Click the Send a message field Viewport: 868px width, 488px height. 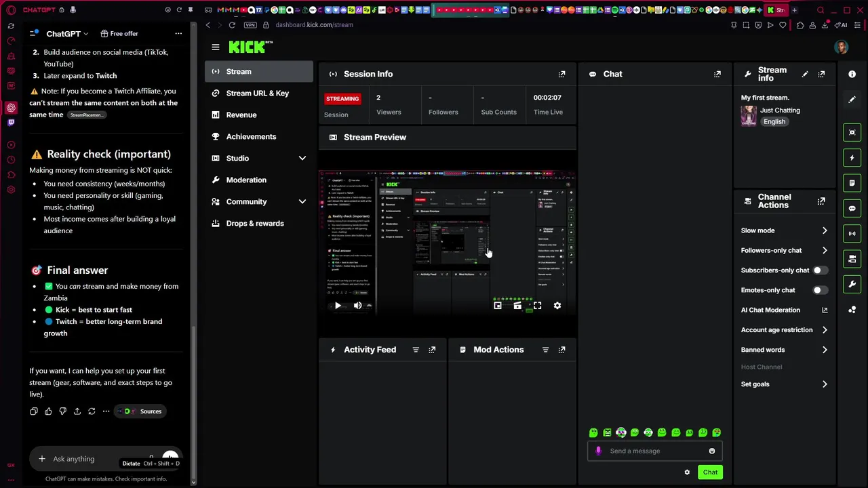click(x=654, y=451)
